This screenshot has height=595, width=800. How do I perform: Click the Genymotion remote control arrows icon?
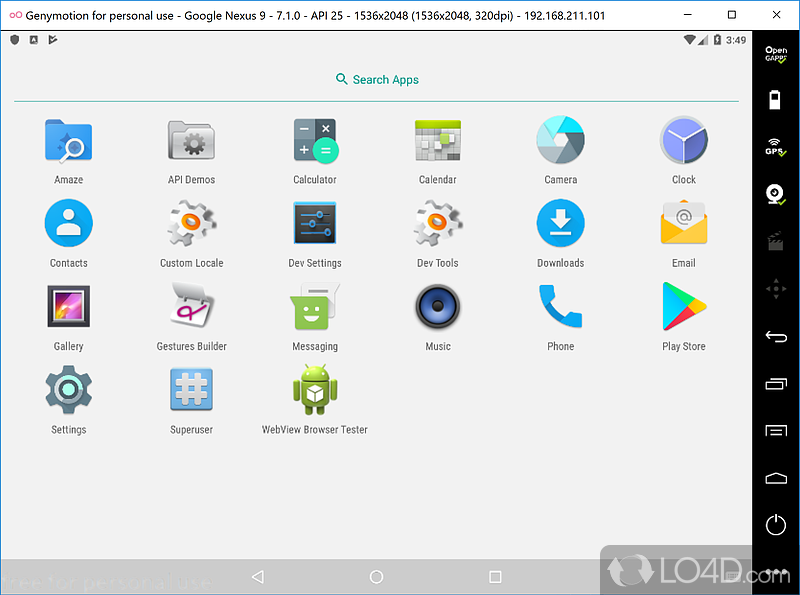776,289
